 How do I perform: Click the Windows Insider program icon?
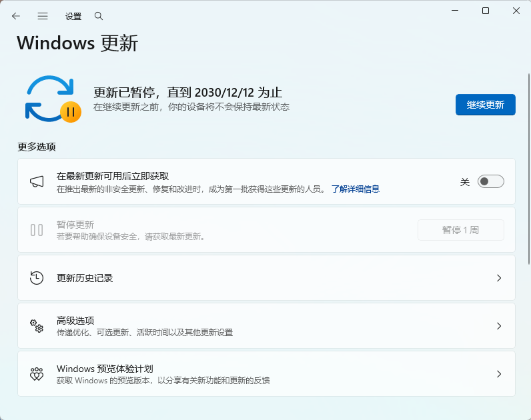coord(37,374)
